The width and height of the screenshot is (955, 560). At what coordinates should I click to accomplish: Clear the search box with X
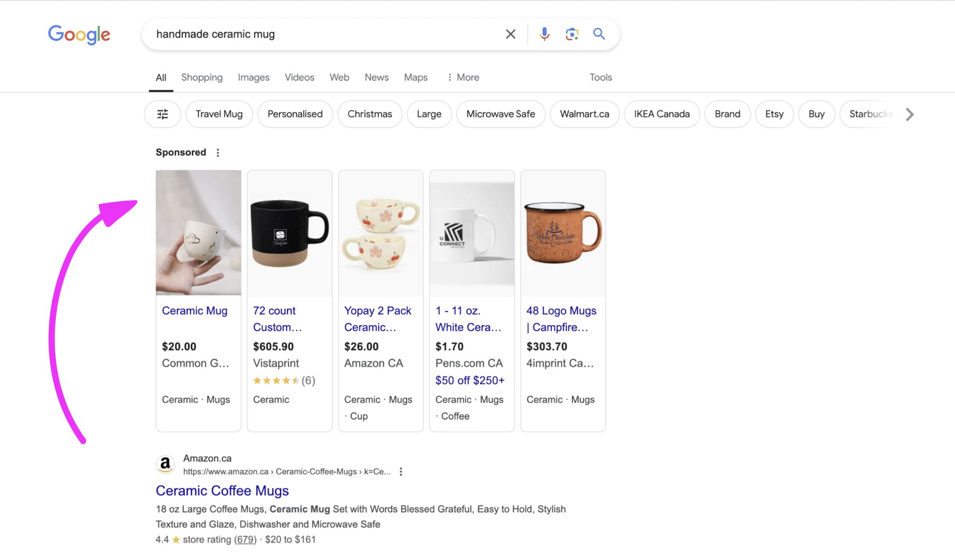511,34
